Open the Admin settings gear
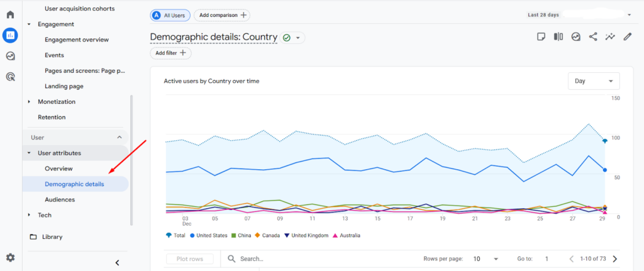644x271 pixels. [x=10, y=257]
